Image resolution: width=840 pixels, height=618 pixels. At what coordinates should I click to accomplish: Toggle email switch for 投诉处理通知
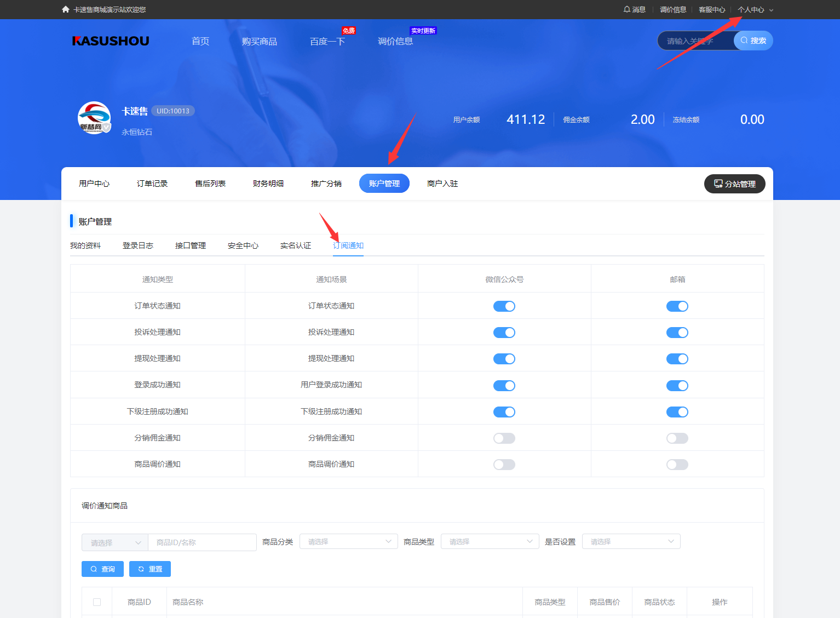(677, 333)
